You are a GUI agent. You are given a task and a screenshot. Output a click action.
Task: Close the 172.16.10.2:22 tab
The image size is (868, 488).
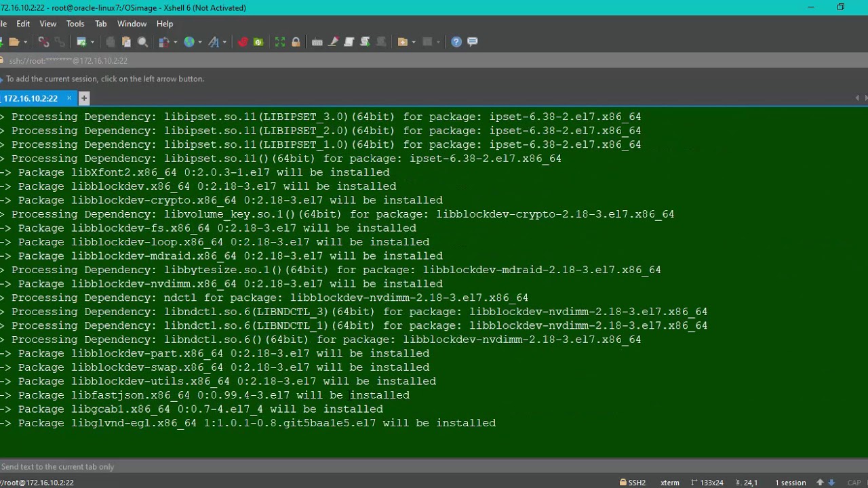(69, 98)
